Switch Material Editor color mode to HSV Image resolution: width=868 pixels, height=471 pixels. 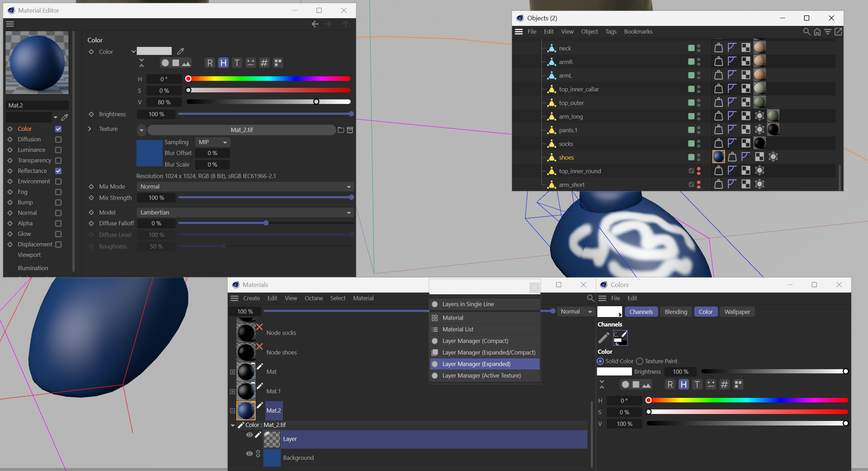click(x=223, y=63)
